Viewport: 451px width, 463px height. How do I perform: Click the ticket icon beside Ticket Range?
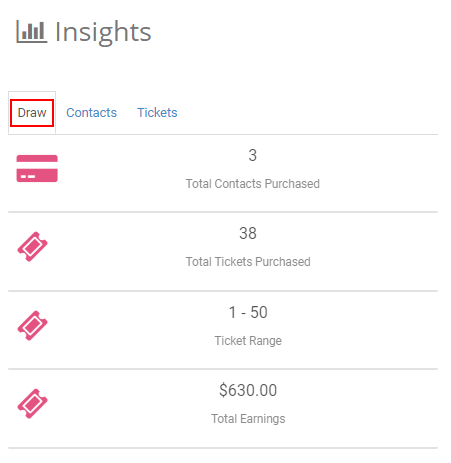pyautogui.click(x=32, y=326)
